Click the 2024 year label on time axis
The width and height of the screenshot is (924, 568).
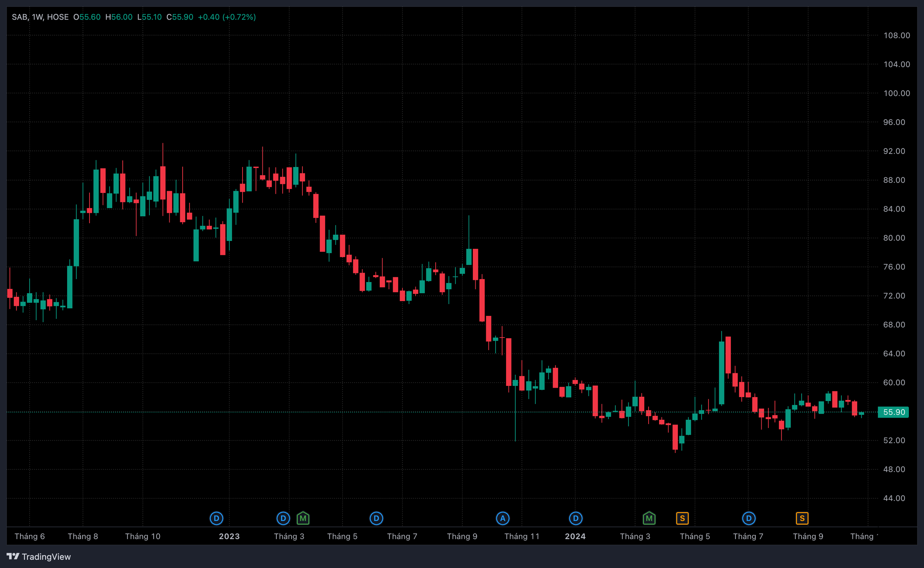coord(575,536)
